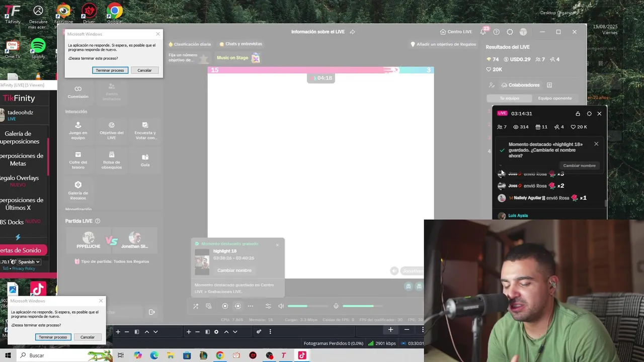Image resolution: width=644 pixels, height=362 pixels.
Task: Click Añadir un objetivo de Regalos
Action: click(x=443, y=44)
